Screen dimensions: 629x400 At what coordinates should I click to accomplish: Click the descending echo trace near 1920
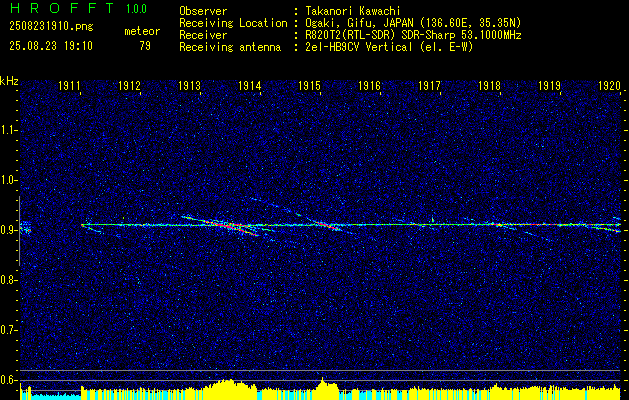click(x=606, y=229)
